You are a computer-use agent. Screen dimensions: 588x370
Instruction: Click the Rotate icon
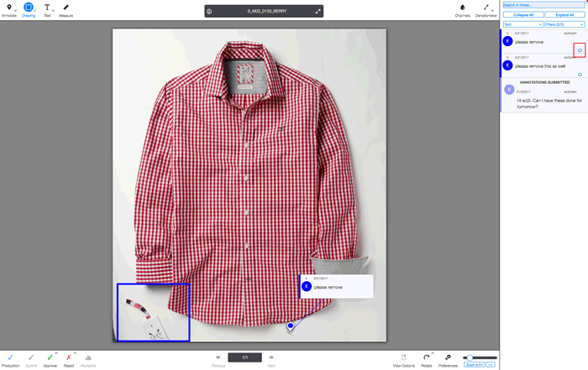pyautogui.click(x=426, y=357)
